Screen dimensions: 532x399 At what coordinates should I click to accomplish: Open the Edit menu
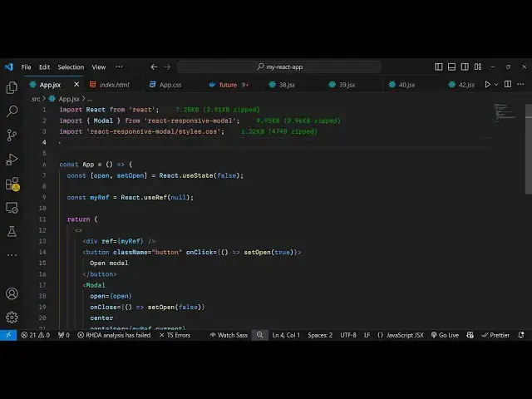[x=44, y=66]
